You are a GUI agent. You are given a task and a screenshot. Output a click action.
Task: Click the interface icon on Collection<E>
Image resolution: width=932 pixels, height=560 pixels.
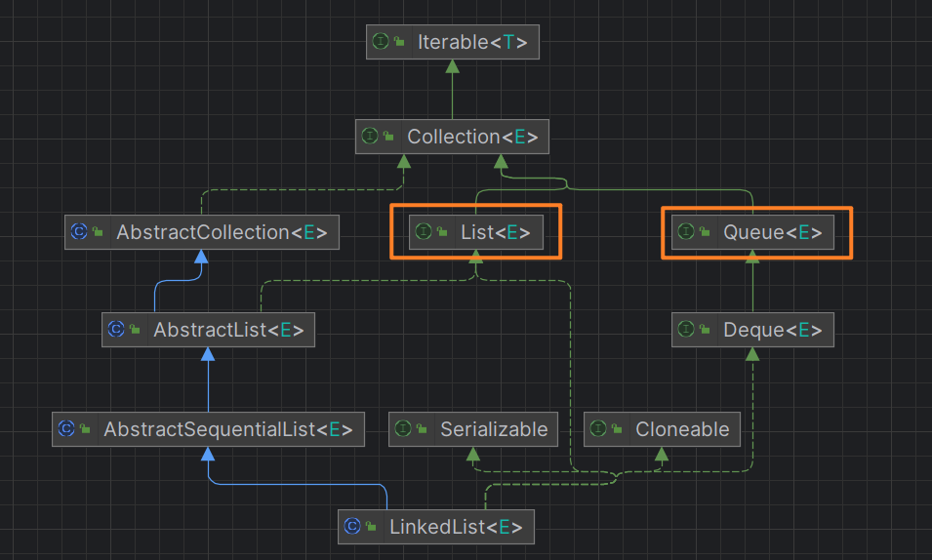tap(370, 136)
